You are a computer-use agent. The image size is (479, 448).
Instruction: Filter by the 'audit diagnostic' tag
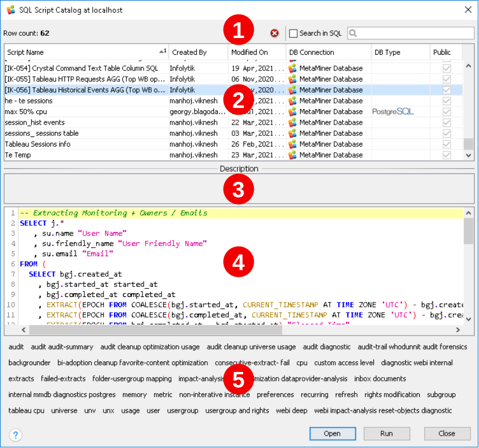[x=326, y=347]
